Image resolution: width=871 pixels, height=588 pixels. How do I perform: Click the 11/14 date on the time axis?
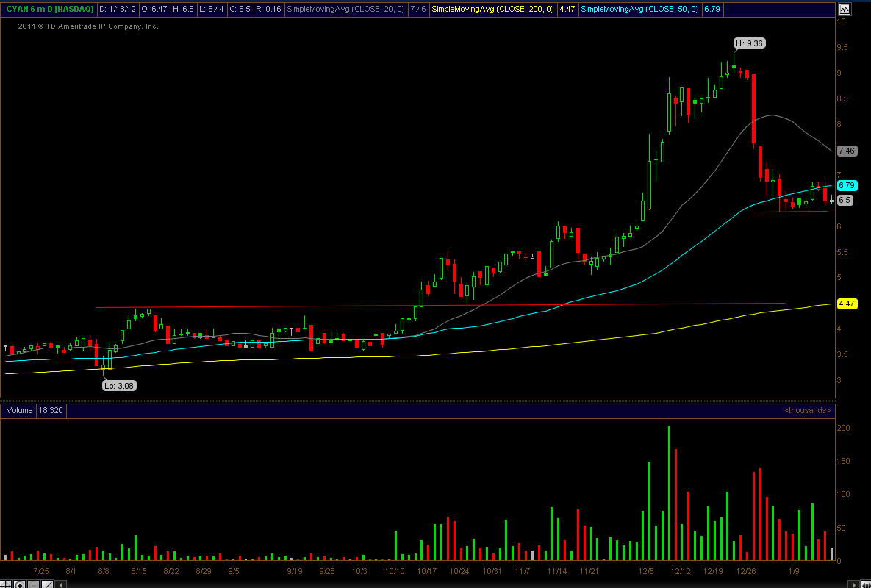(557, 571)
